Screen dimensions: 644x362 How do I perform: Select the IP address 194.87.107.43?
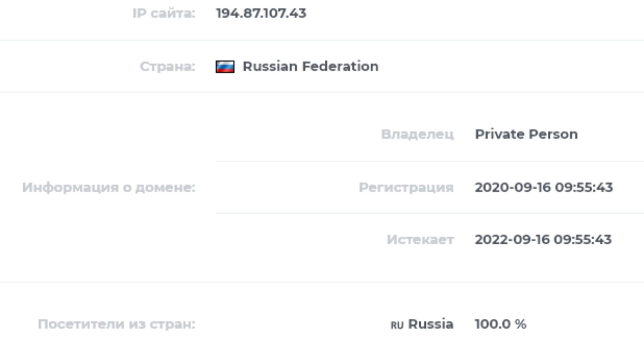click(x=261, y=13)
